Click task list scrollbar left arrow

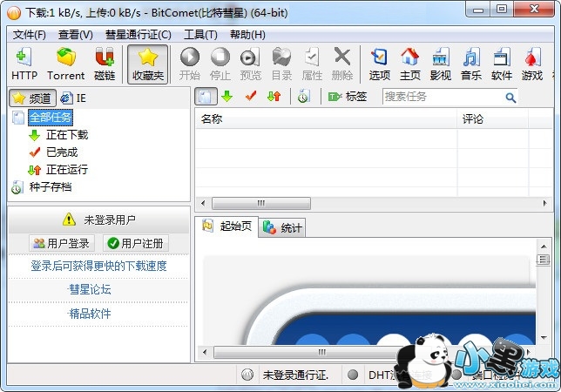[203, 204]
